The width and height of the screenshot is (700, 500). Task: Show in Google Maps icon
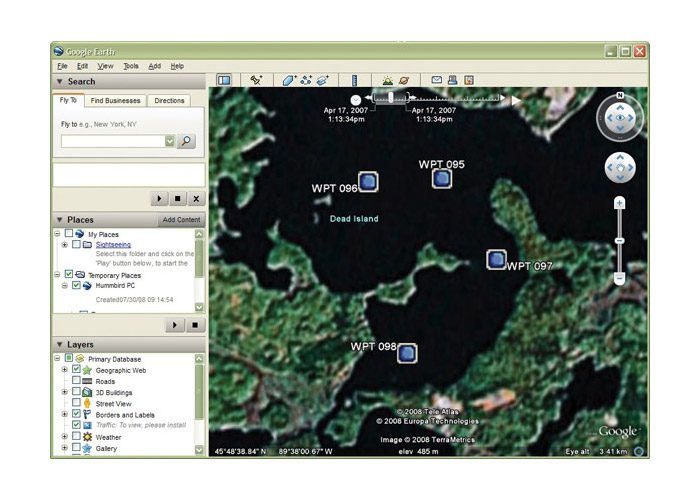point(469,80)
